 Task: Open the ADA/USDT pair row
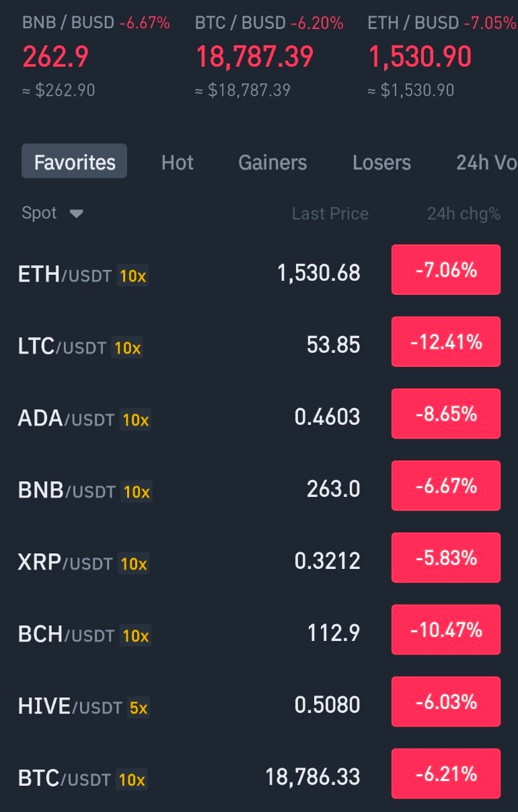pos(259,418)
